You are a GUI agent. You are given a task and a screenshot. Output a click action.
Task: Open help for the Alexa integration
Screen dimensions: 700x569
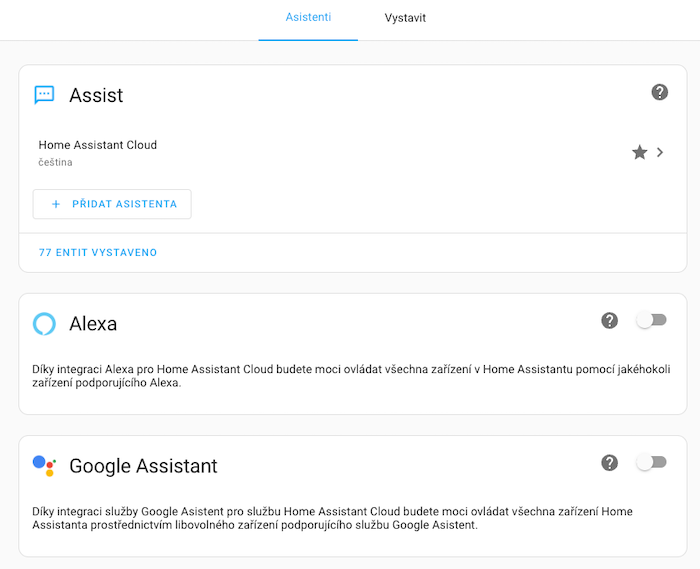point(609,320)
